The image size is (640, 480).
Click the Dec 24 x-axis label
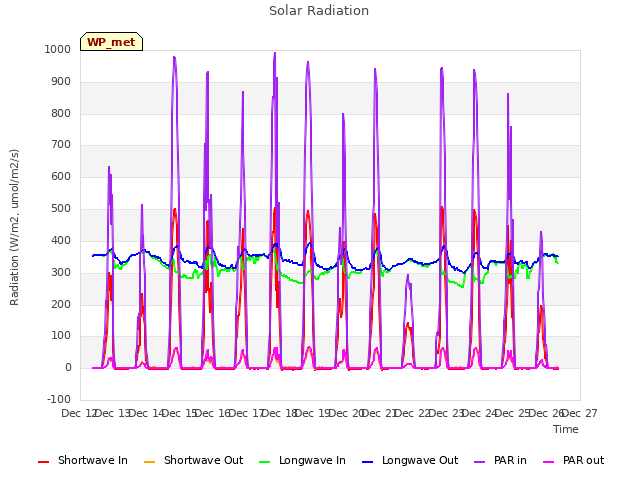point(480,413)
